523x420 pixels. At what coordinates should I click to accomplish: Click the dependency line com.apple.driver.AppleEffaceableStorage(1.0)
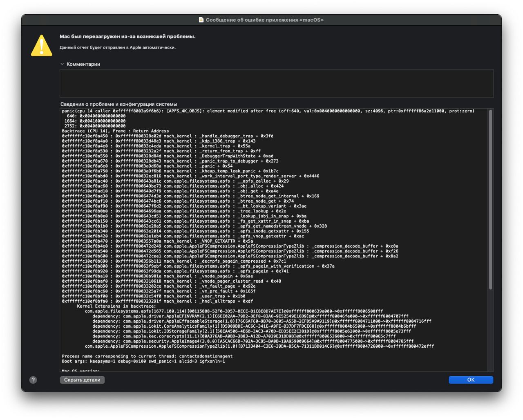262,321
